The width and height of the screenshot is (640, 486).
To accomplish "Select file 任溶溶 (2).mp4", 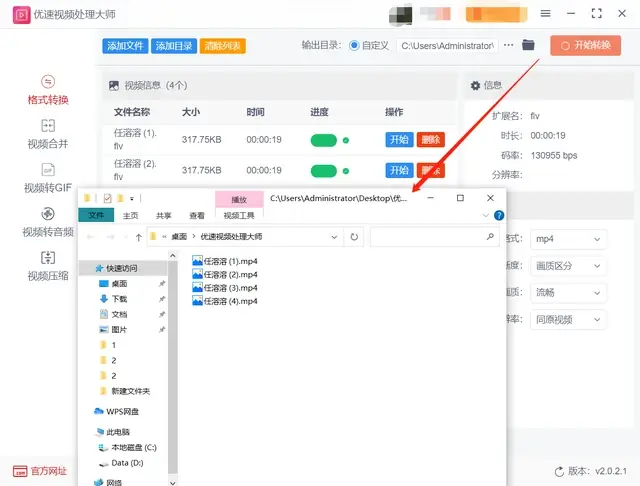I will coord(225,275).
